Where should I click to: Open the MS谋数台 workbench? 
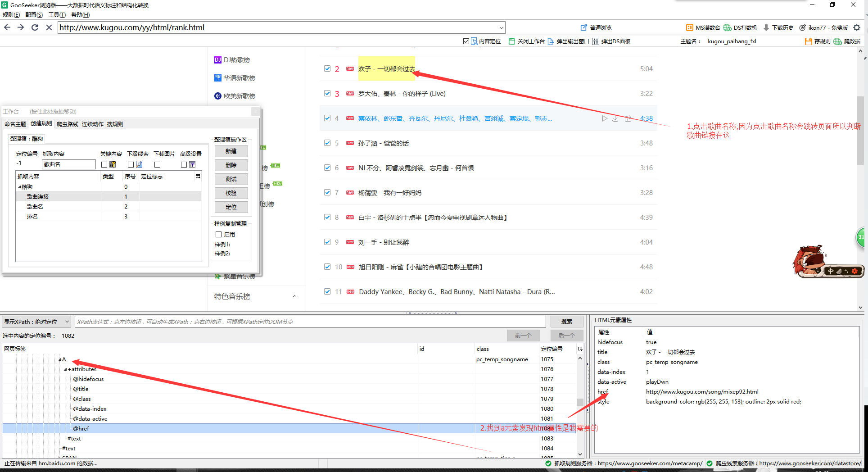click(703, 27)
